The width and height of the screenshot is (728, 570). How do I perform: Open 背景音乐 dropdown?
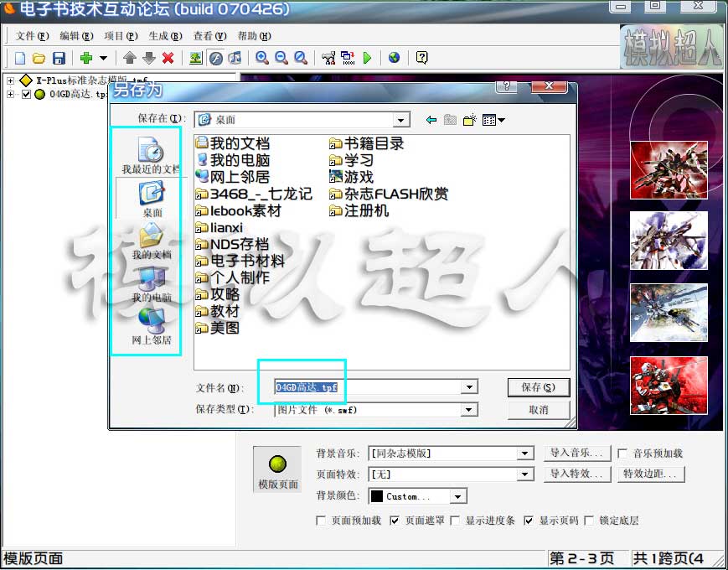(524, 453)
